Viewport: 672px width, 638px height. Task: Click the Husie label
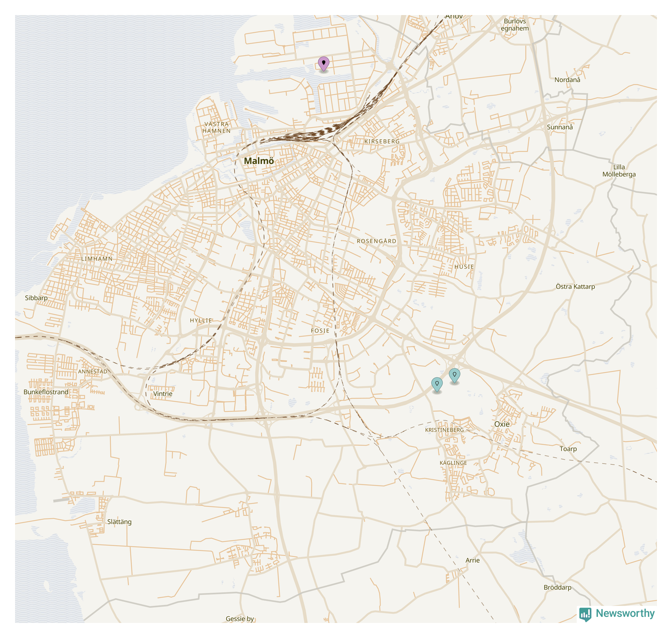point(464,267)
